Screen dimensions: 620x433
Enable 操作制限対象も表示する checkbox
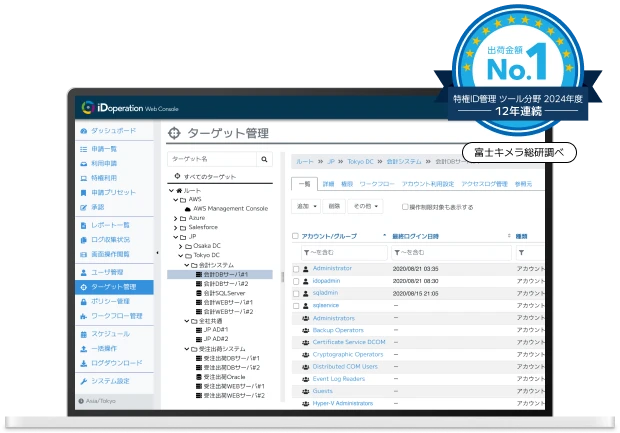click(x=405, y=207)
